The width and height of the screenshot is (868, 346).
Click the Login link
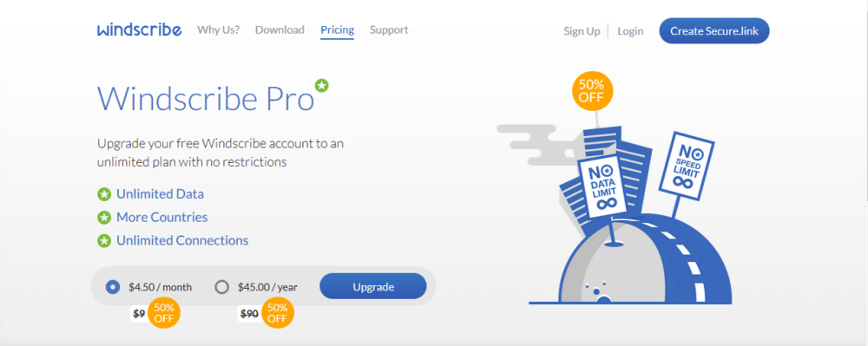[630, 31]
